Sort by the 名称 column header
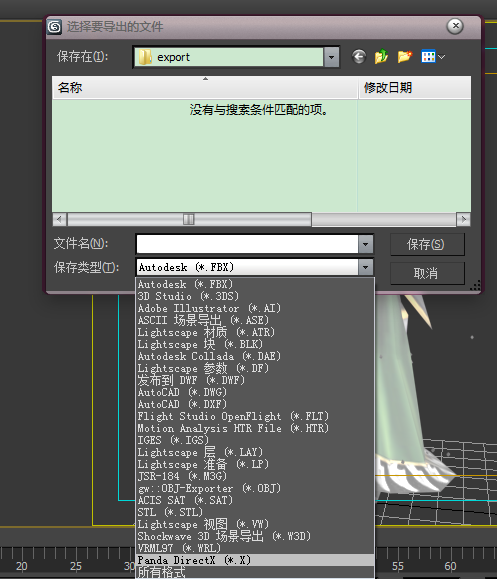 pyautogui.click(x=205, y=88)
